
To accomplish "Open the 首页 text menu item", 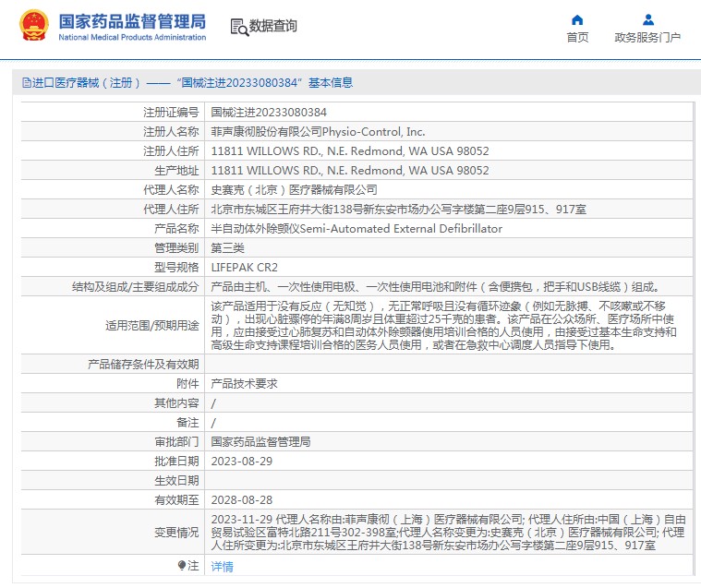I will 577,38.
